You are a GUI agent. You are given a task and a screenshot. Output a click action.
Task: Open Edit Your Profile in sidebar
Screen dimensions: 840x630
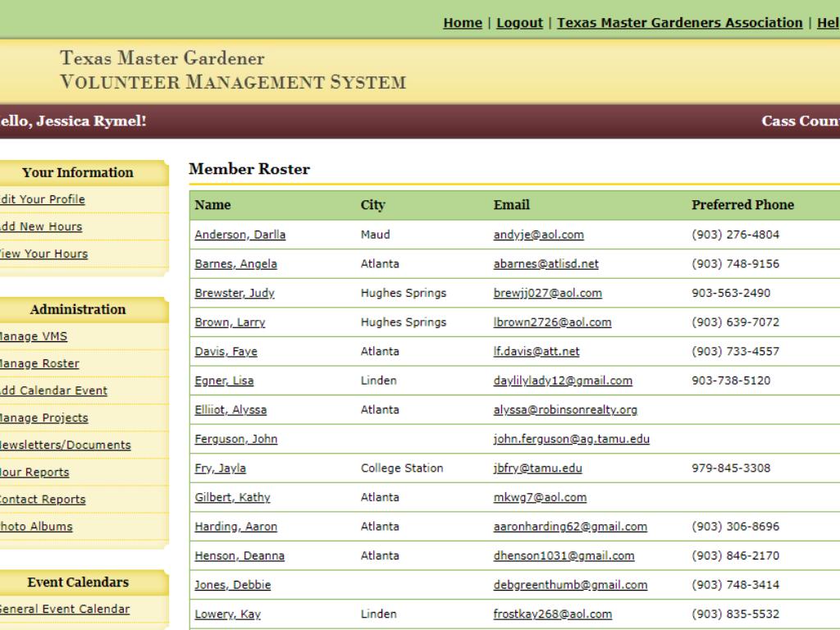43,199
